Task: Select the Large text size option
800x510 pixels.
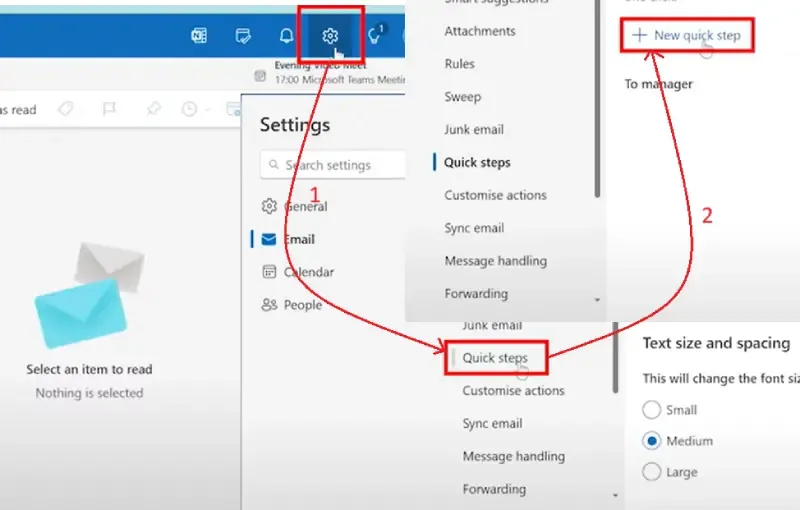Action: click(x=669, y=472)
